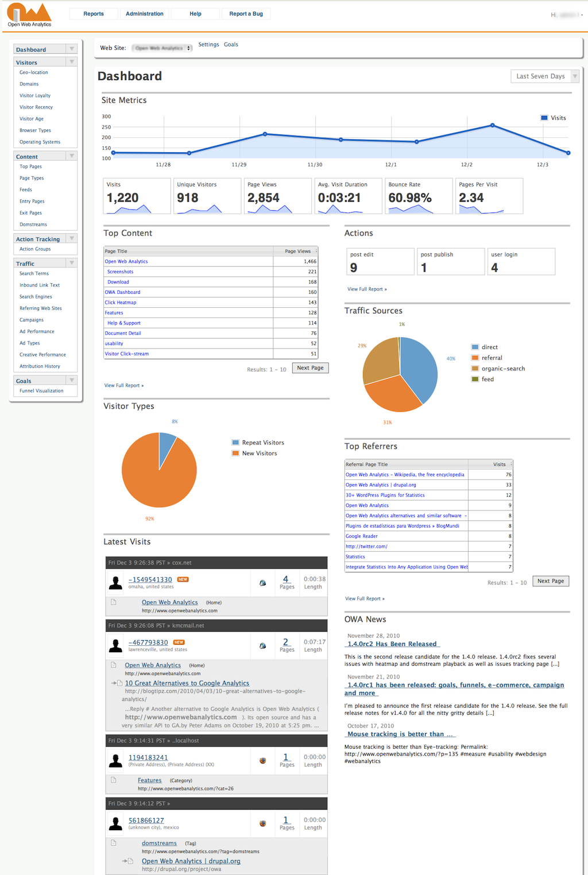Click the arrow icon beside Open Web Analytics drupal.org
The width and height of the screenshot is (588, 875).
126,861
